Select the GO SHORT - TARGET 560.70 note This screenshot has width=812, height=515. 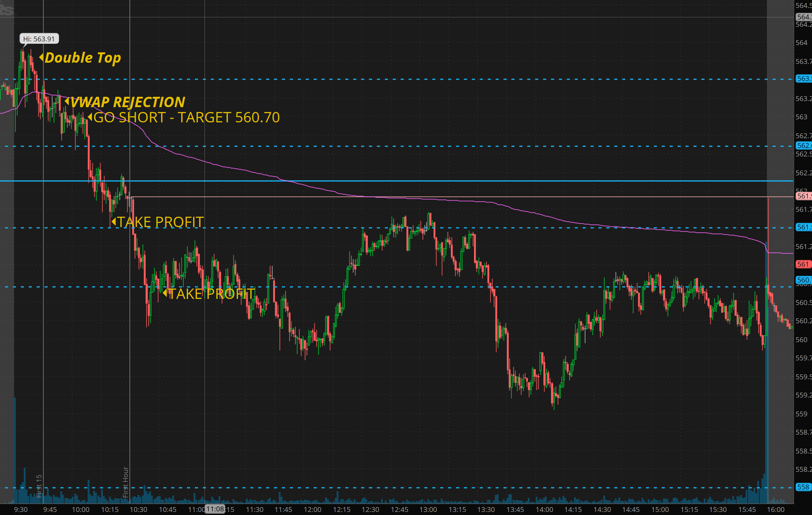click(186, 117)
